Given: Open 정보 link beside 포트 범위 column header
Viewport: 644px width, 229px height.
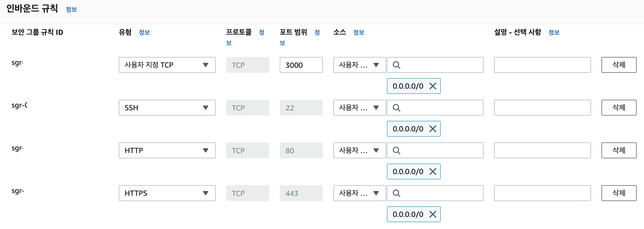Looking at the screenshot, I should click(317, 32).
